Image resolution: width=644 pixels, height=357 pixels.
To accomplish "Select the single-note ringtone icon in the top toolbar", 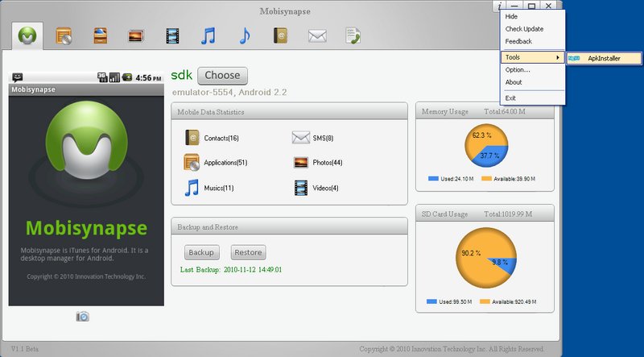I will (x=244, y=35).
